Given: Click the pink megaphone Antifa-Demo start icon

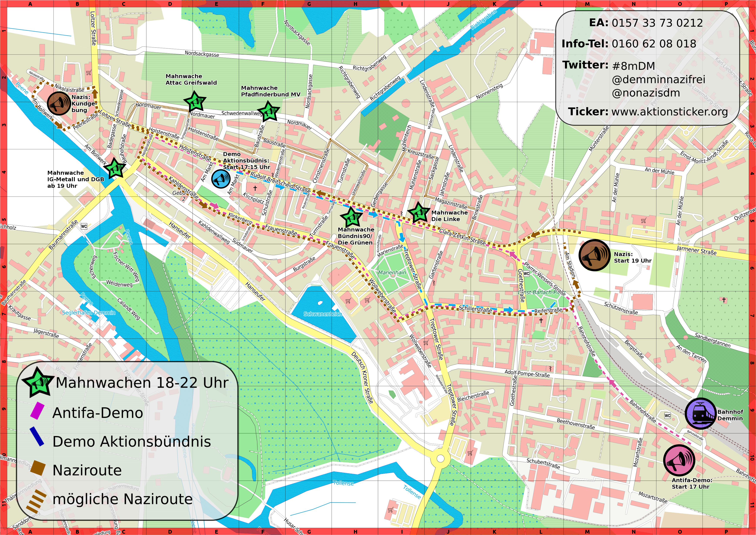Looking at the screenshot, I should pos(679,460).
